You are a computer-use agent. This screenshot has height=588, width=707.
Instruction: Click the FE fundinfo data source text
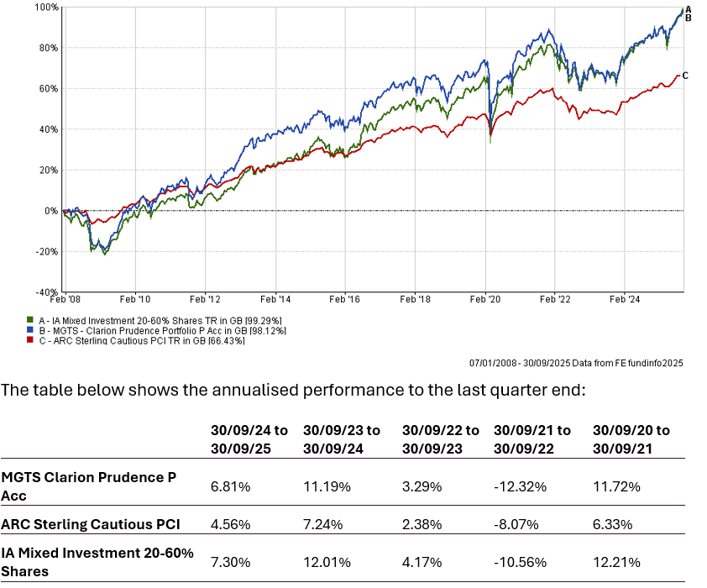pos(576,363)
